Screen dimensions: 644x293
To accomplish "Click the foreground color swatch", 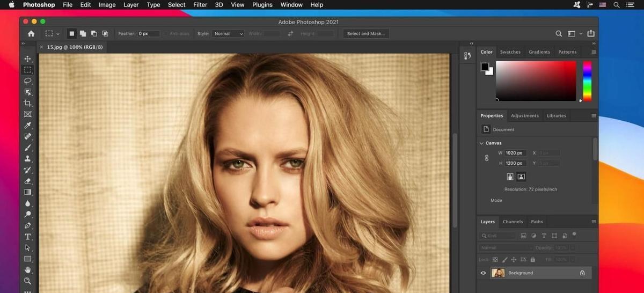I will [x=485, y=67].
